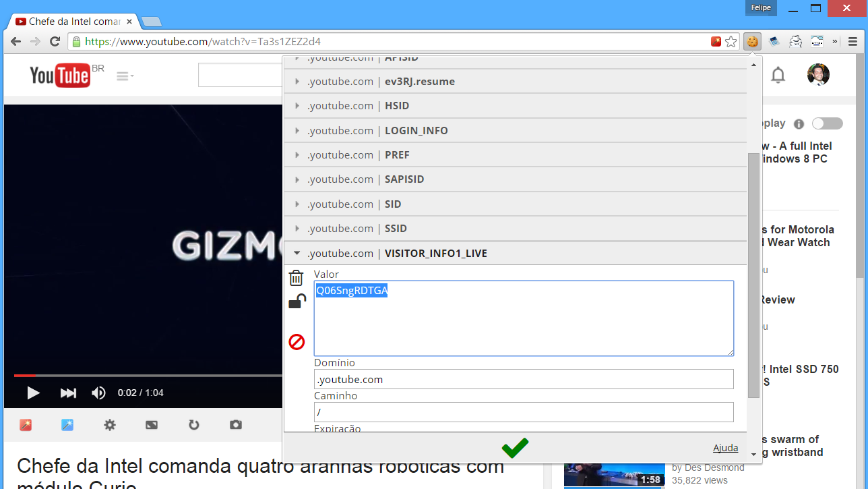Bookmark page with the star icon
This screenshot has height=489, width=868.
731,42
